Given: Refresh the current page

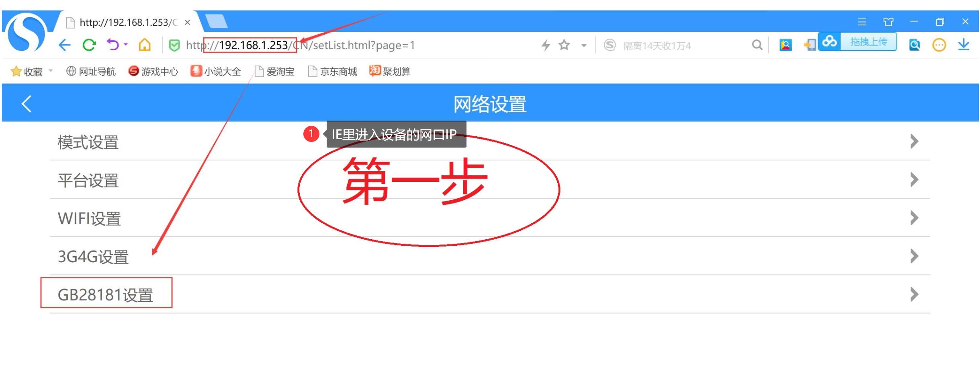Looking at the screenshot, I should tap(89, 45).
